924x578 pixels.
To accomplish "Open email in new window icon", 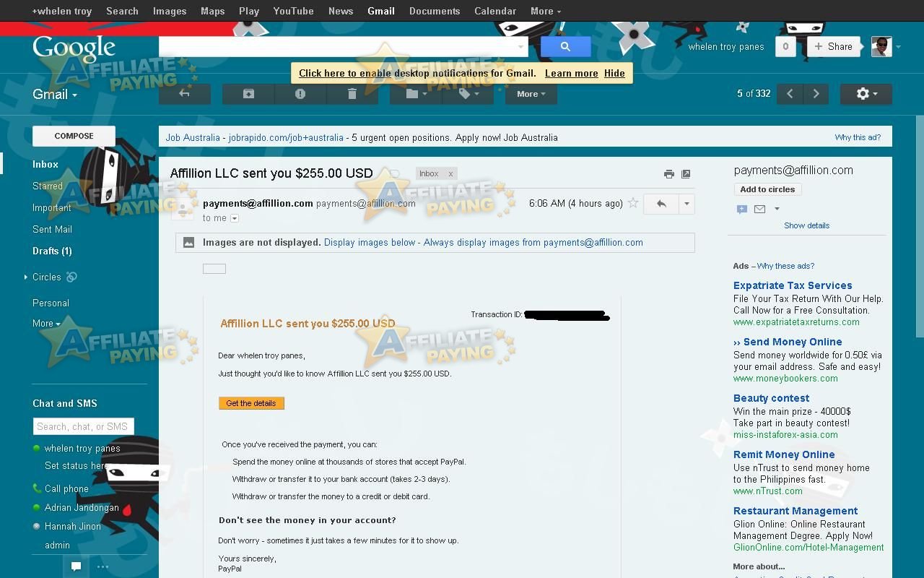I will click(686, 174).
